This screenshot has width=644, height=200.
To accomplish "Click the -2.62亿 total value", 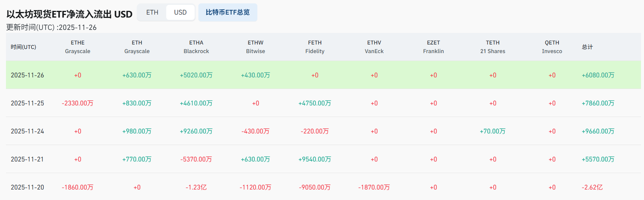I will tap(592, 187).
